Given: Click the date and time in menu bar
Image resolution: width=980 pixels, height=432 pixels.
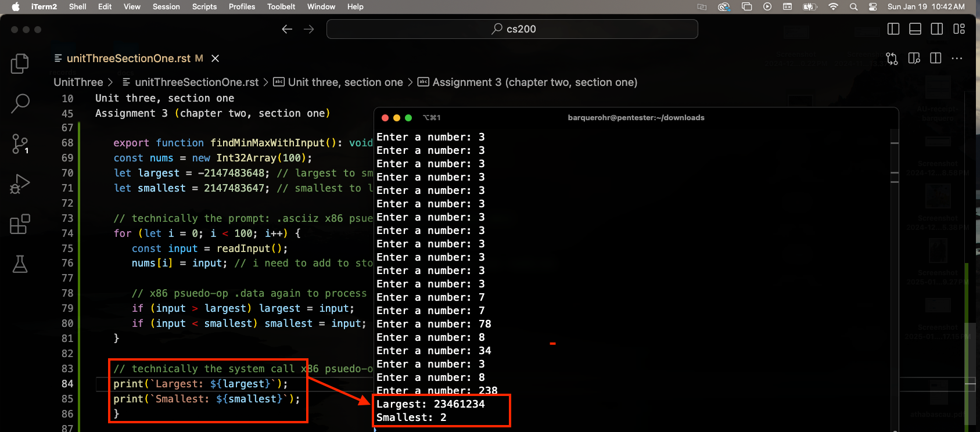Looking at the screenshot, I should click(926, 7).
